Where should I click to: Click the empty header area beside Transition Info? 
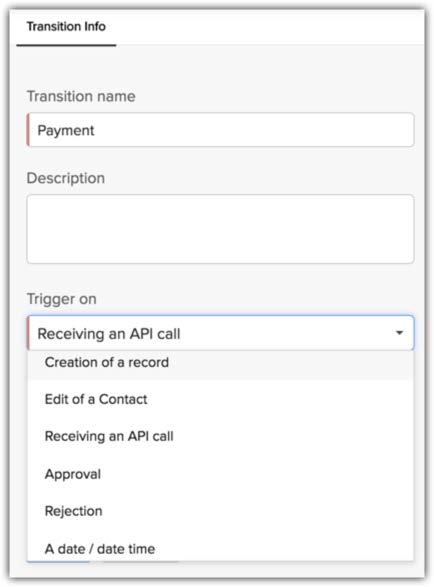(270, 27)
